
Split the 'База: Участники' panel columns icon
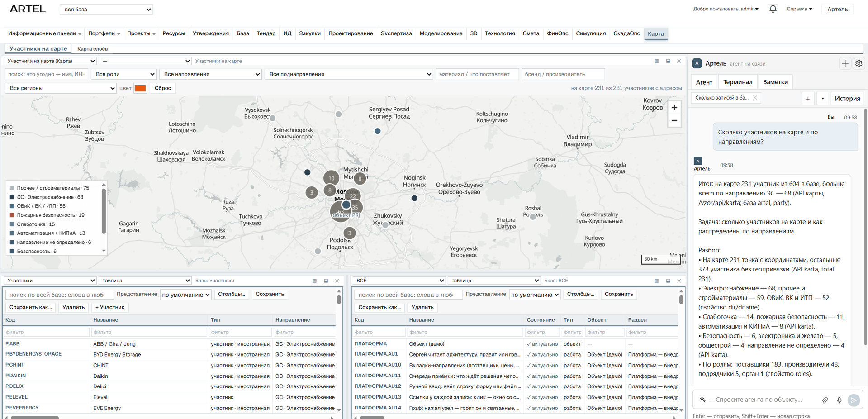(x=315, y=281)
